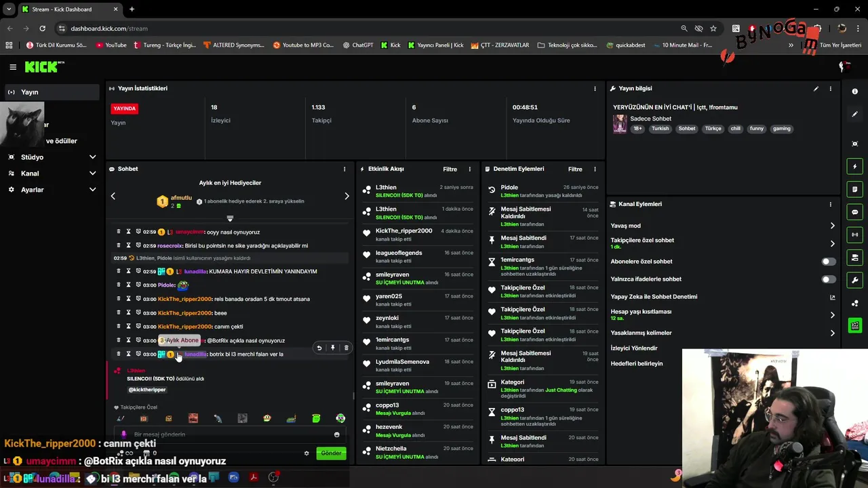Image resolution: width=868 pixels, height=488 pixels.
Task: Click the gaming tag chip
Action: coord(782,129)
